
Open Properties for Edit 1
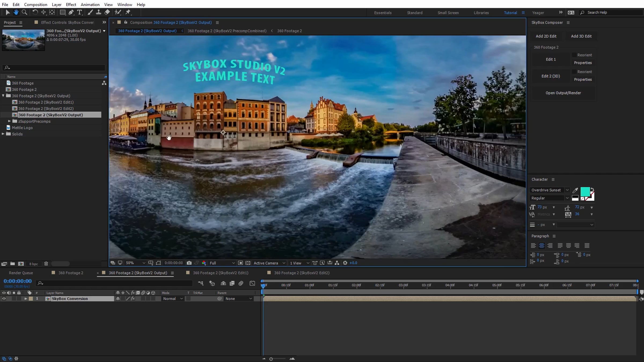[x=583, y=63]
